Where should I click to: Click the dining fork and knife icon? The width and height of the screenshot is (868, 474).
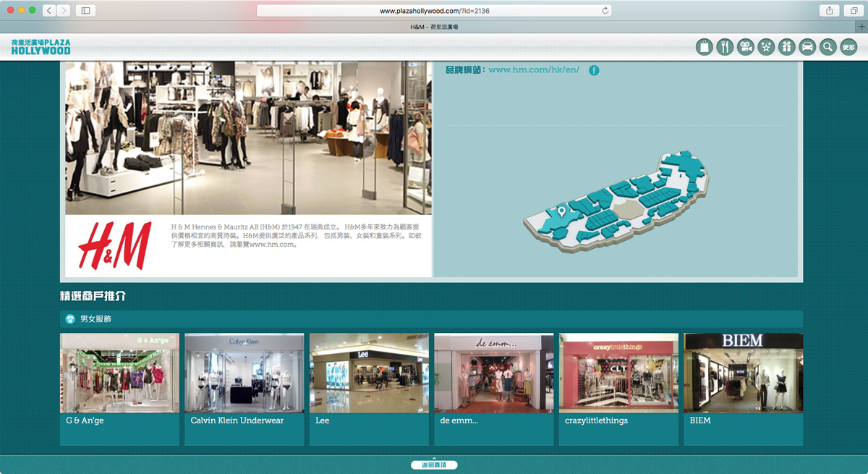[725, 47]
